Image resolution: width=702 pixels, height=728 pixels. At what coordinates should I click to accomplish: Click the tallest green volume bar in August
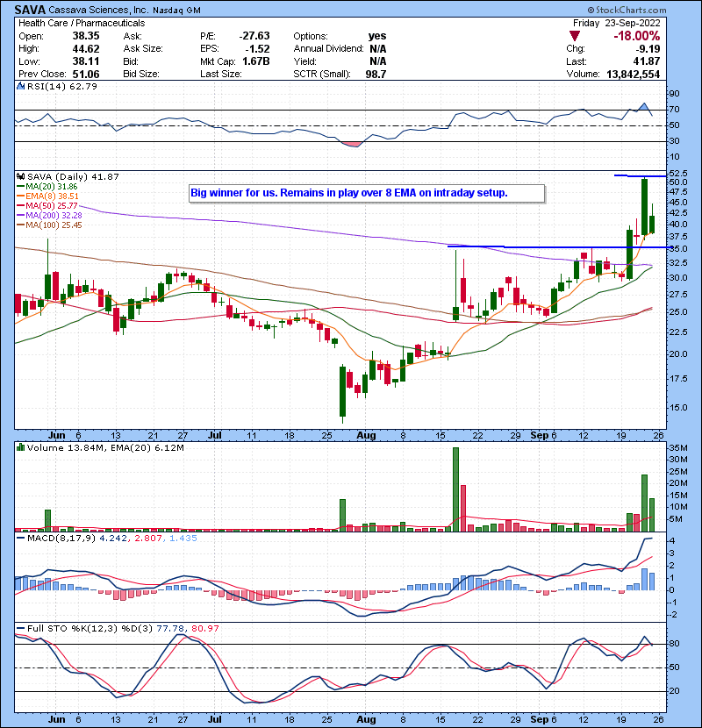coord(455,489)
